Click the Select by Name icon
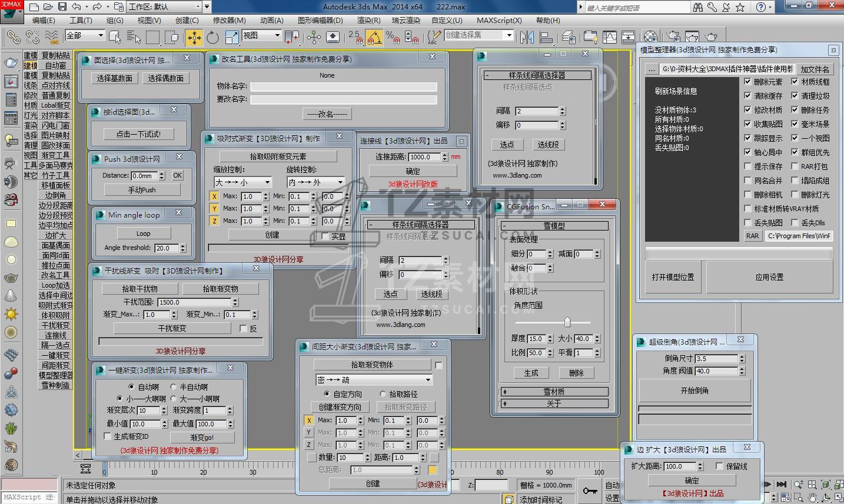The width and height of the screenshot is (844, 504). (134, 38)
